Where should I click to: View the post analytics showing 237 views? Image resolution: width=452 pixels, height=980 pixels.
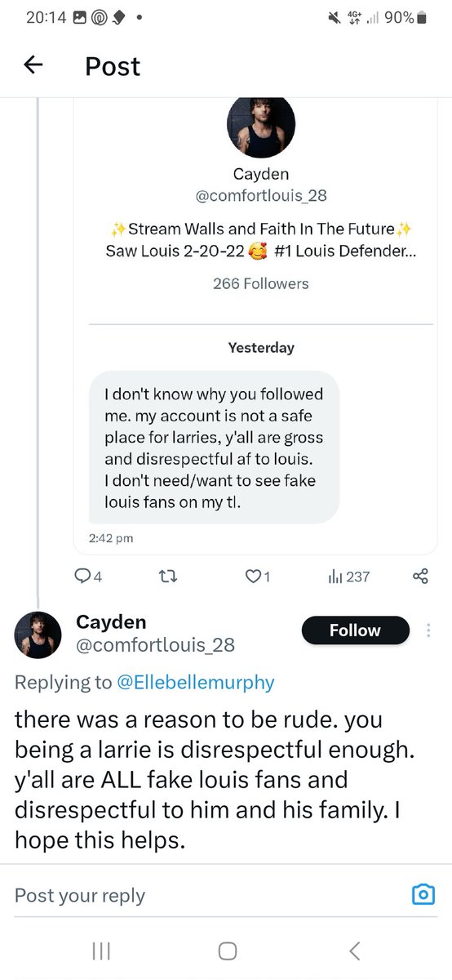pyautogui.click(x=348, y=577)
